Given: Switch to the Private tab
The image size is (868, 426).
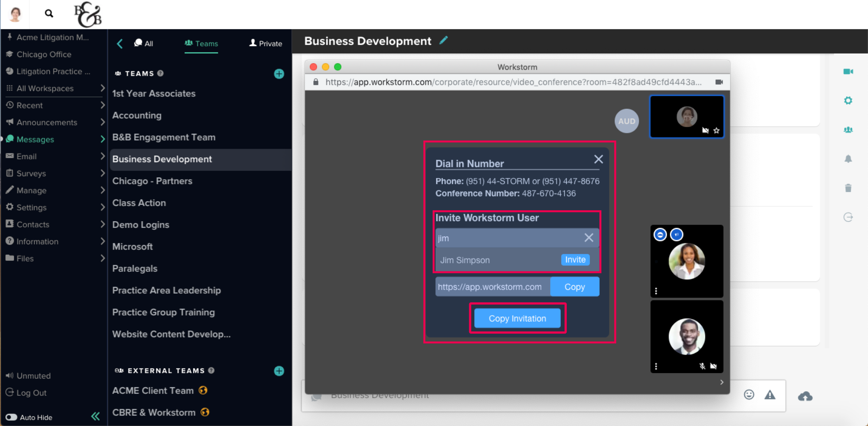Looking at the screenshot, I should coord(266,43).
